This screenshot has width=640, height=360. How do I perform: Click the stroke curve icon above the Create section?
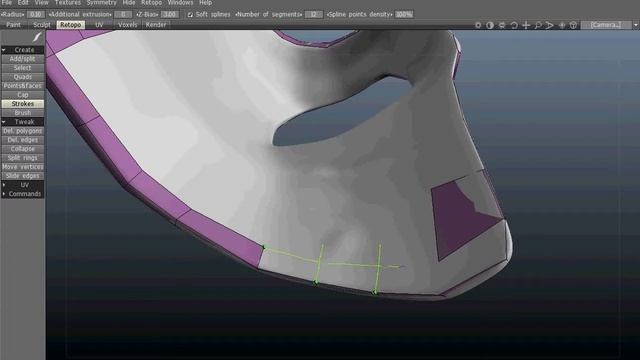click(x=37, y=37)
